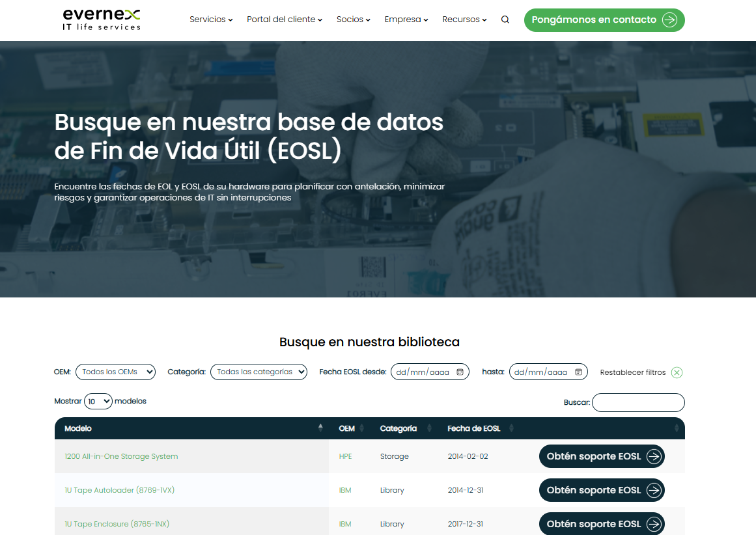The width and height of the screenshot is (756, 535).
Task: Open the Todas las categorías dropdown
Action: pos(259,372)
